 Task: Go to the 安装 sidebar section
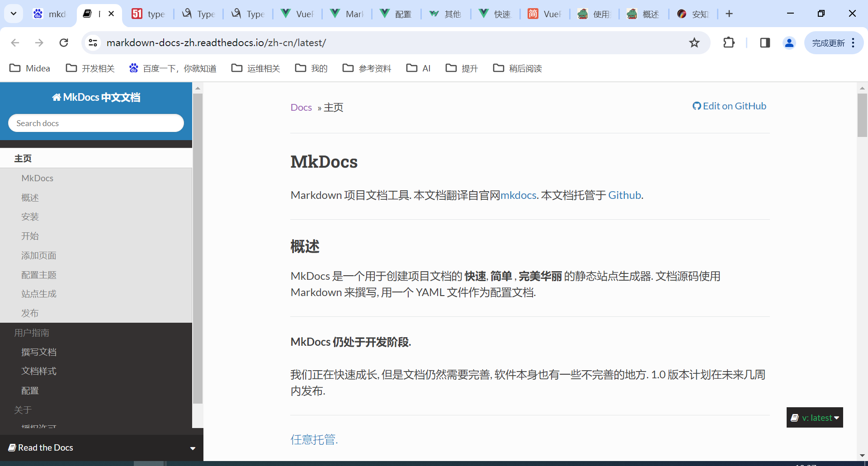coord(96,217)
